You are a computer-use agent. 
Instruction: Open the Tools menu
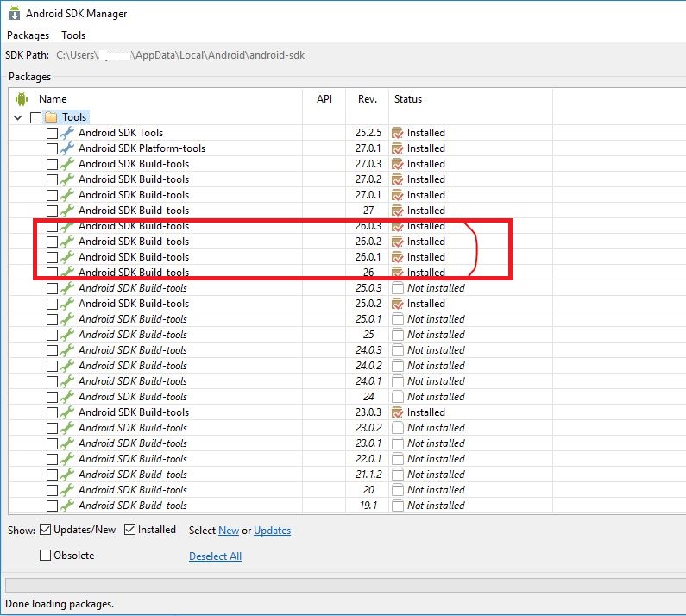[x=73, y=35]
